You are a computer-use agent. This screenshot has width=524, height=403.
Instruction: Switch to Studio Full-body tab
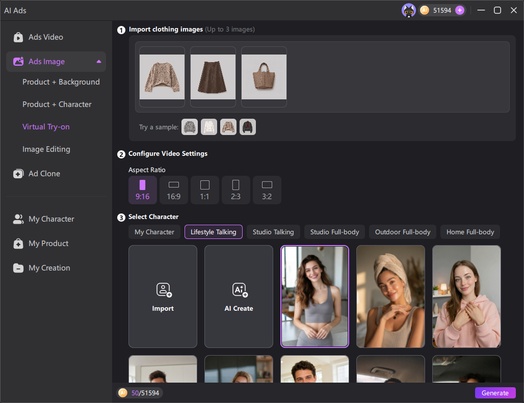click(335, 232)
